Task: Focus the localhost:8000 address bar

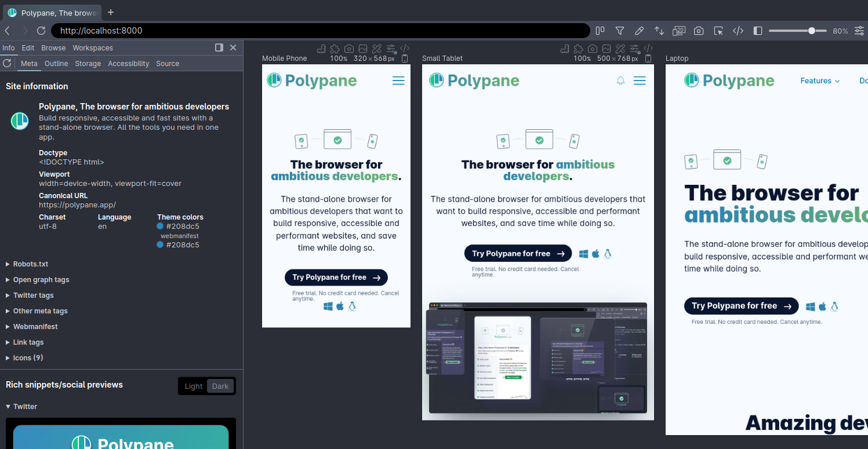Action: pyautogui.click(x=321, y=31)
